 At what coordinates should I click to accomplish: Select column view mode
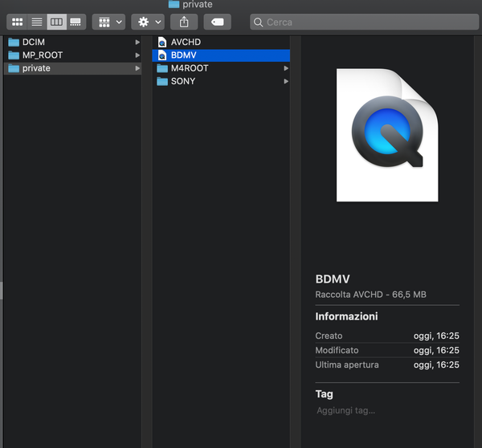55,22
